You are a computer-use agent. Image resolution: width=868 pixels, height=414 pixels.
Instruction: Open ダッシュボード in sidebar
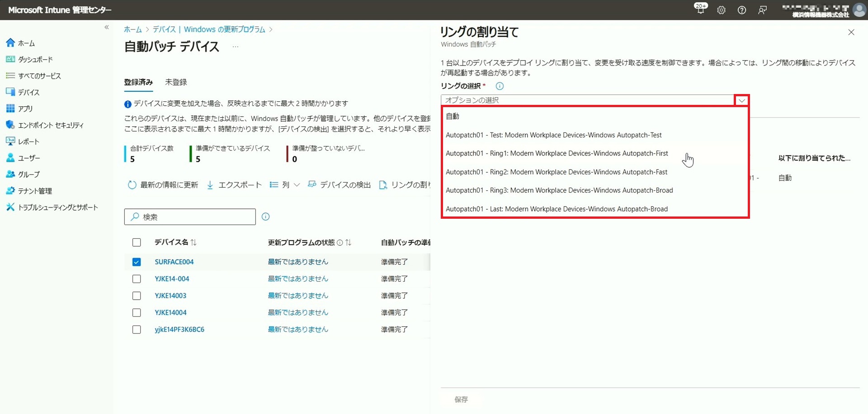29,59
